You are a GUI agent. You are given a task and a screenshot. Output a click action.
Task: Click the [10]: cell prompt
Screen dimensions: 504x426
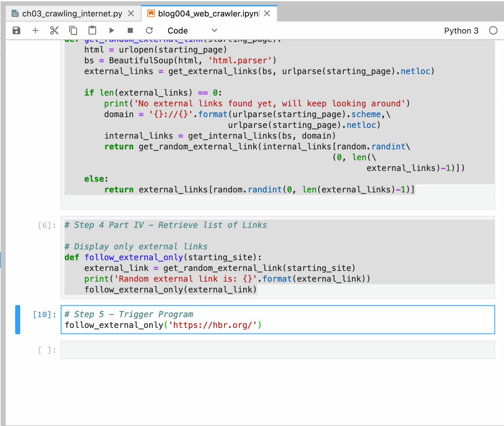[x=45, y=315]
